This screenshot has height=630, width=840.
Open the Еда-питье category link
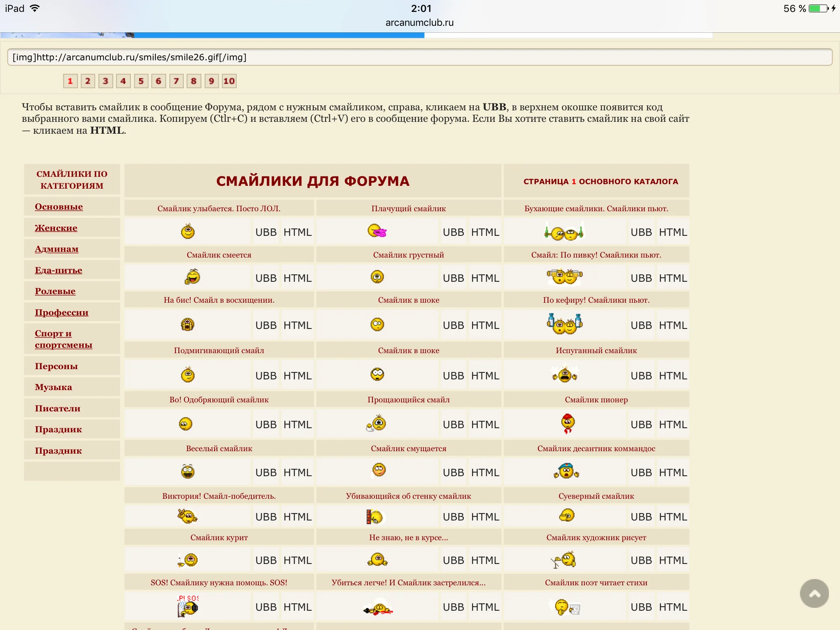(x=59, y=270)
